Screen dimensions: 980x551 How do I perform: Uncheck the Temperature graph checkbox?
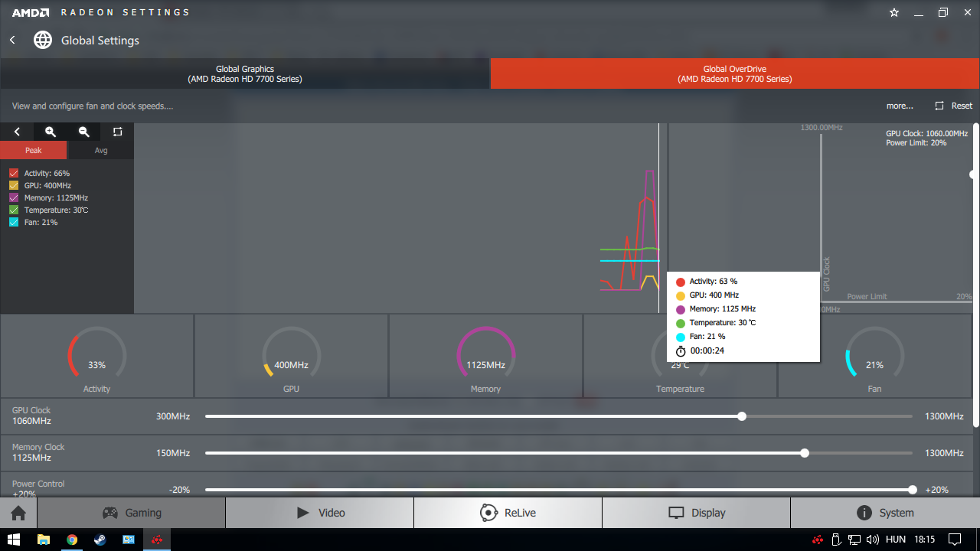[x=14, y=210]
